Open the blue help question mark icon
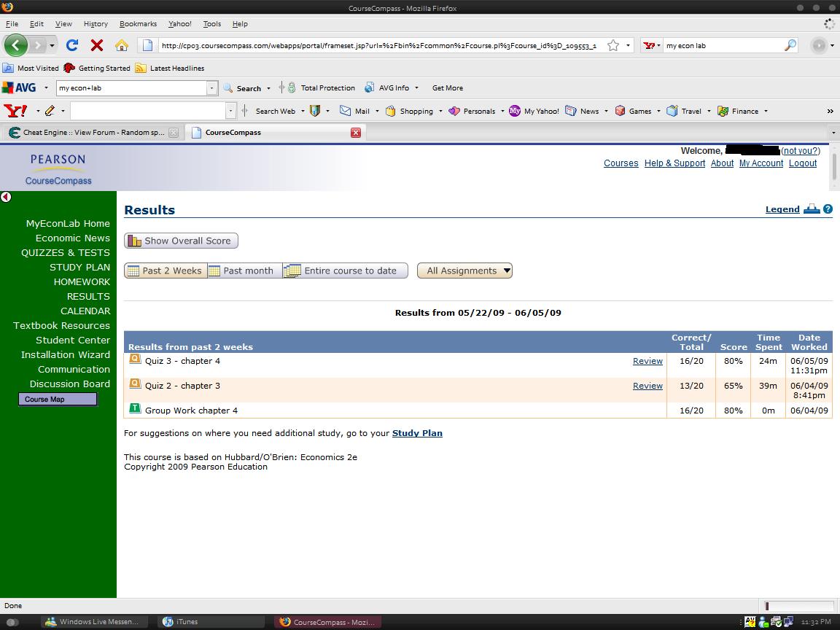This screenshot has width=840, height=630. pyautogui.click(x=828, y=209)
